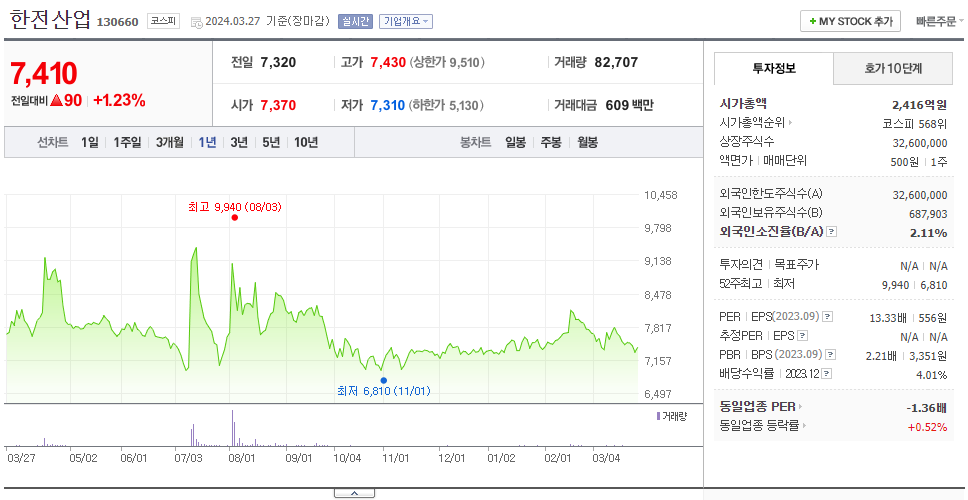The width and height of the screenshot is (968, 500).
Task: Click the 시가총액순위 link
Action: 753,123
